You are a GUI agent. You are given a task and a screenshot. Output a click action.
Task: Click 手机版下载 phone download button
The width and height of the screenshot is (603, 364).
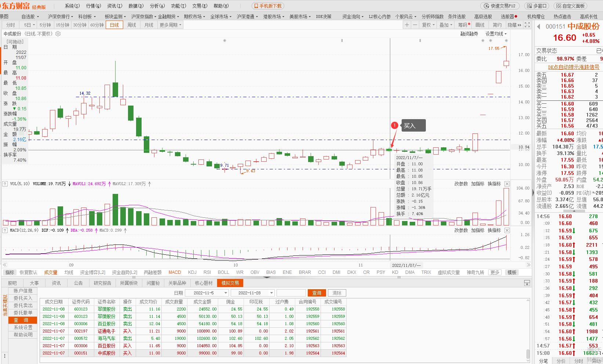[x=268, y=6]
